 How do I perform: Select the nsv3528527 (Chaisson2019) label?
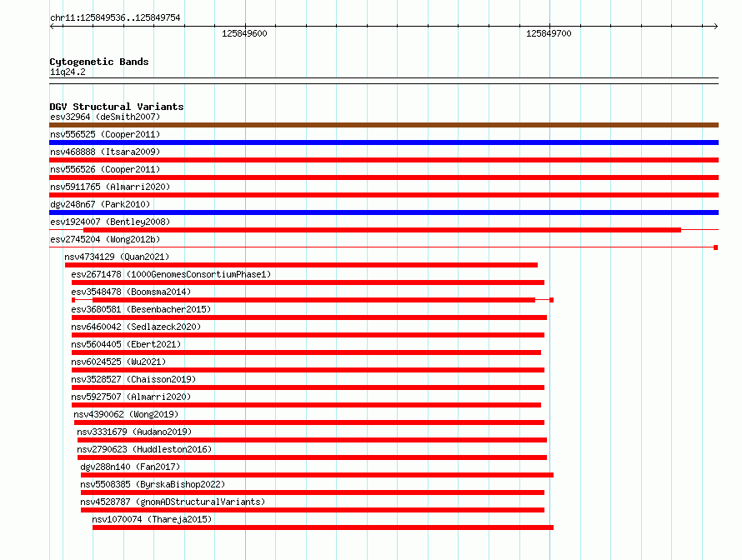[x=133, y=379]
